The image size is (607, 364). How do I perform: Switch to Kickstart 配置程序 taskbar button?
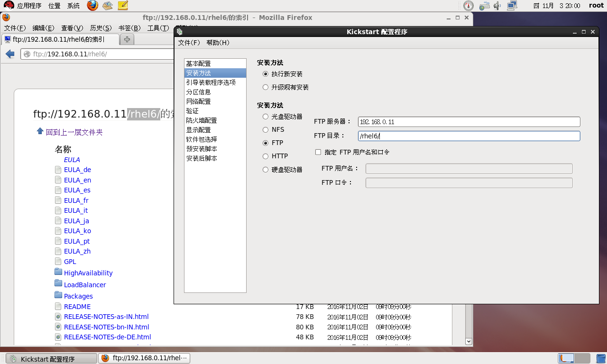coord(51,358)
